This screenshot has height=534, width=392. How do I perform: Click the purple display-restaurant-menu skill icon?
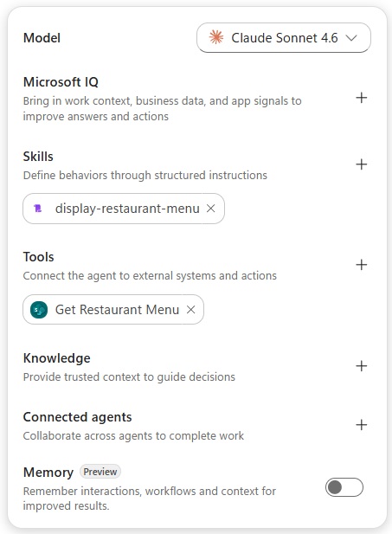pos(38,208)
